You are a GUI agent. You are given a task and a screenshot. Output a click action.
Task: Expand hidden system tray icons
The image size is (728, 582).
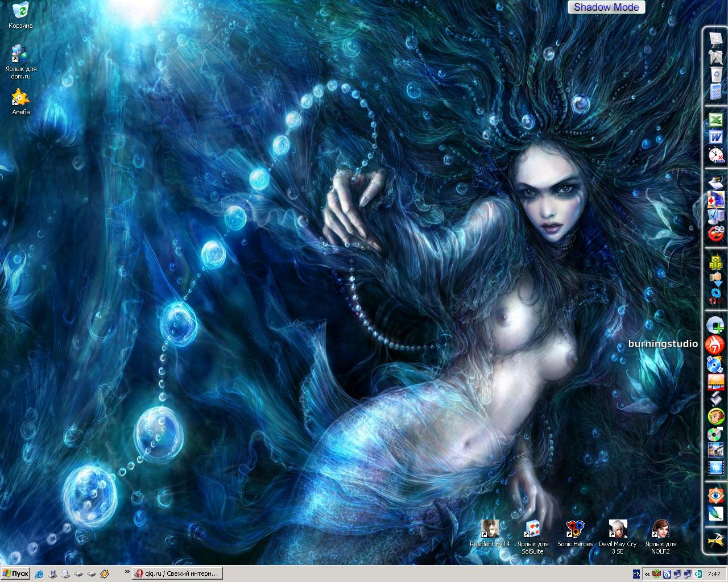(647, 574)
